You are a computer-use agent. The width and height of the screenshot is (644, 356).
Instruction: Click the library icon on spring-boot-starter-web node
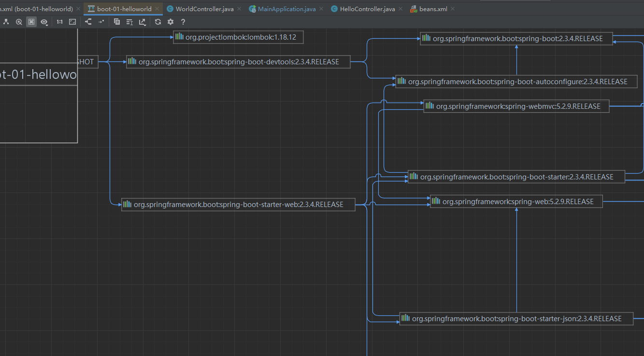[128, 204]
